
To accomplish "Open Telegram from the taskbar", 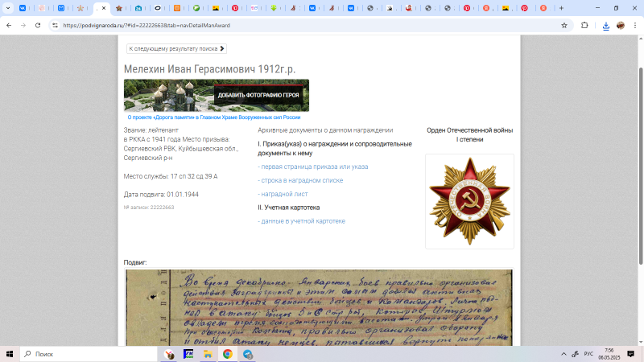I will click(x=248, y=354).
